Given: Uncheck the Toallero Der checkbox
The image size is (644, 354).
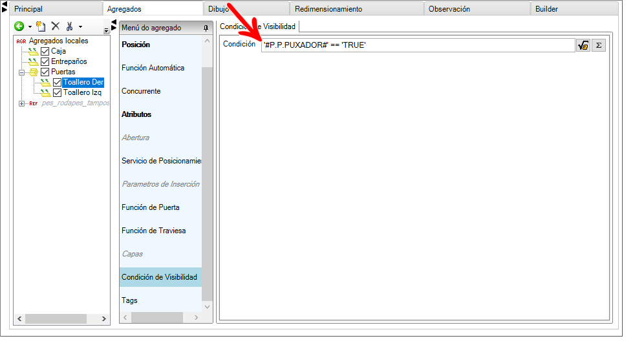Looking at the screenshot, I should [57, 83].
